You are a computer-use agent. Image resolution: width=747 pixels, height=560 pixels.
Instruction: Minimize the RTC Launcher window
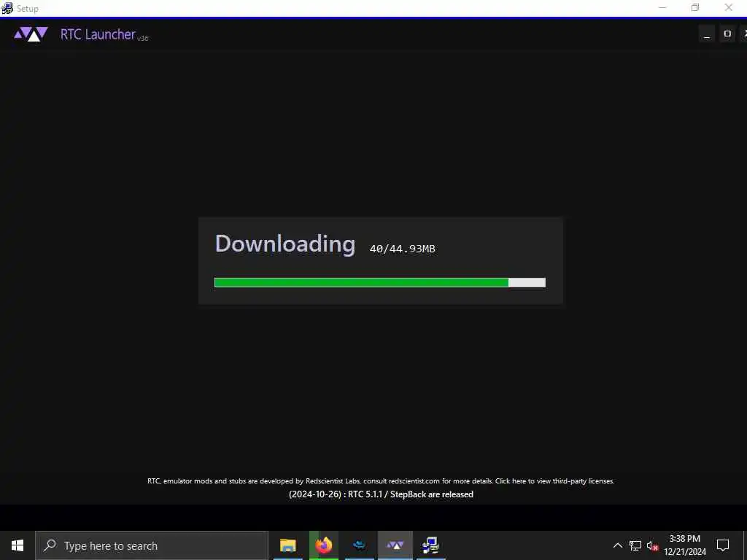[706, 34]
